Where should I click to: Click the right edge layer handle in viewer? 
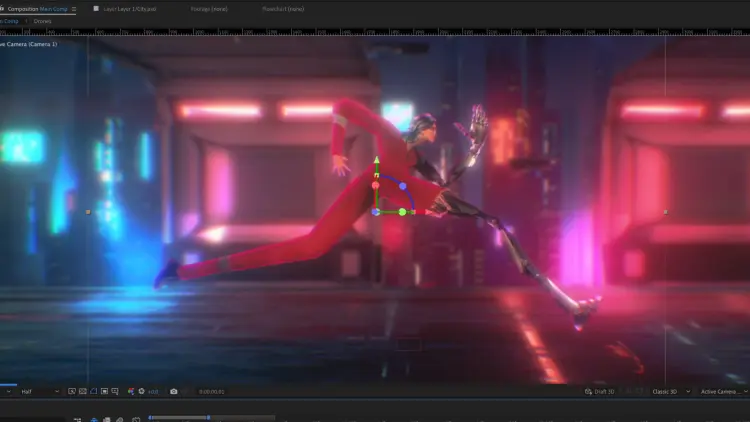665,211
